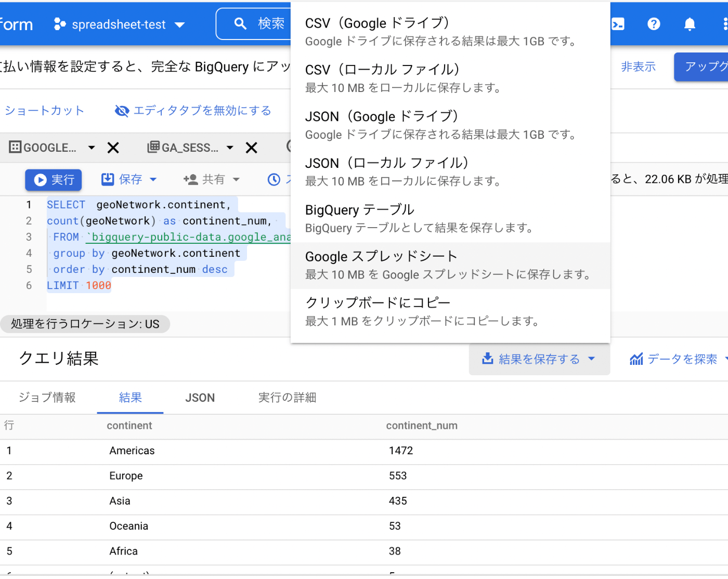Select Google スプレッドシート save option
Image resolution: width=728 pixels, height=579 pixels.
450,265
